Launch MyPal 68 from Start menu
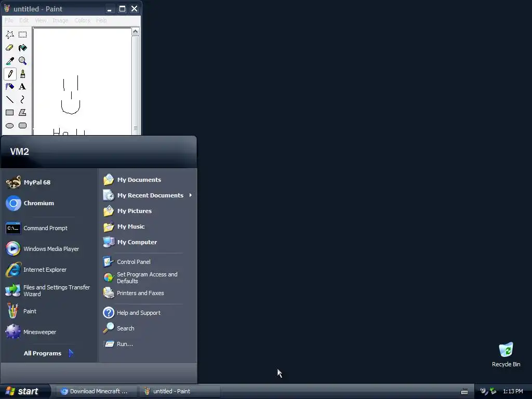The height and width of the screenshot is (399, 532). [49, 182]
